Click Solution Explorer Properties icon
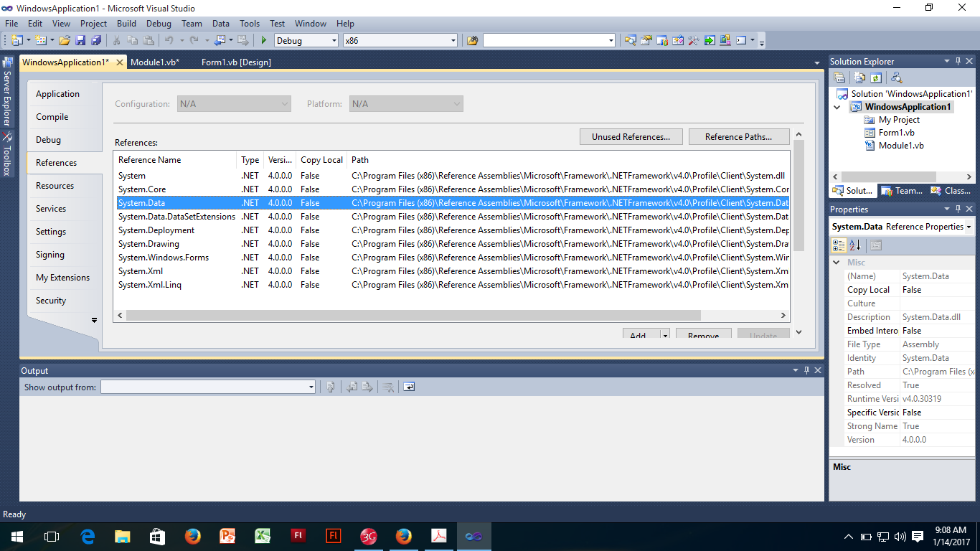Screen dimensions: 980x551 pyautogui.click(x=839, y=77)
